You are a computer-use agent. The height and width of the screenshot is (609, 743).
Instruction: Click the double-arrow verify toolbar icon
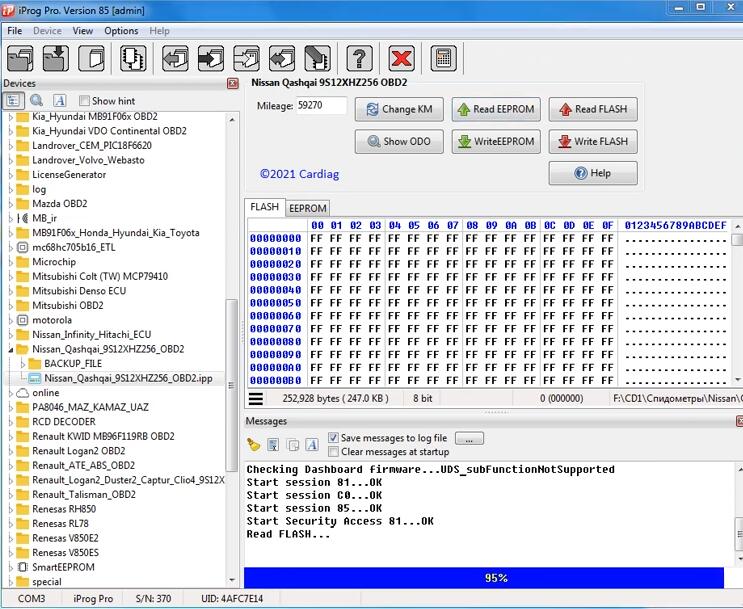coord(282,58)
